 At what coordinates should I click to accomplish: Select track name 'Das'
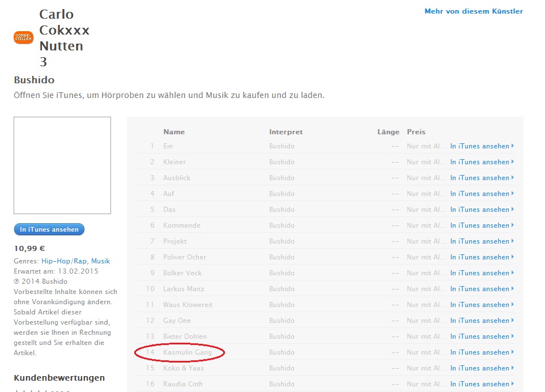coord(169,210)
